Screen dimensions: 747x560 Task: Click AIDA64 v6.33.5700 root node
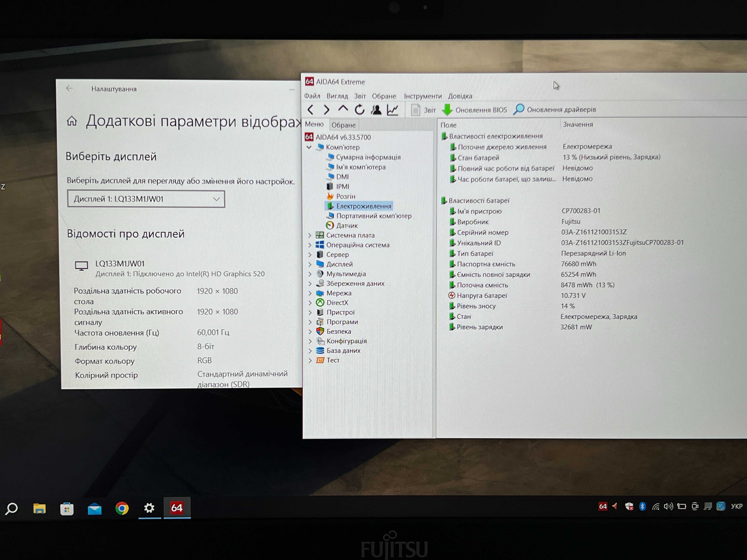(x=338, y=137)
